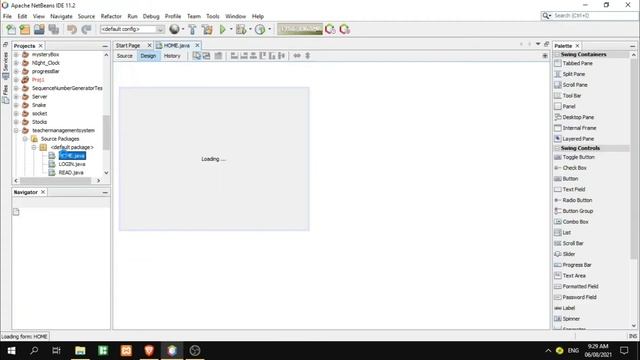Minimize the Navigator panel
Image resolution: width=640 pixels, height=360 pixels.
click(105, 192)
